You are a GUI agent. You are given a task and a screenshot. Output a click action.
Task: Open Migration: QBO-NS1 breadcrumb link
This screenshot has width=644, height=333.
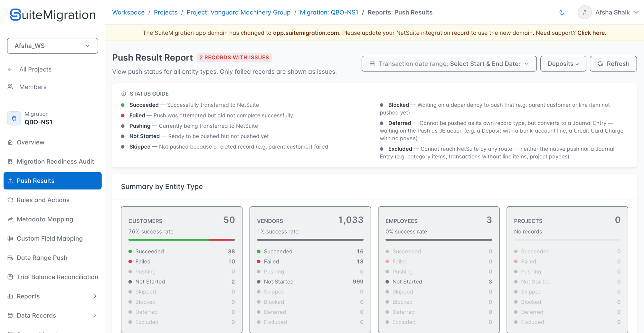tap(329, 12)
